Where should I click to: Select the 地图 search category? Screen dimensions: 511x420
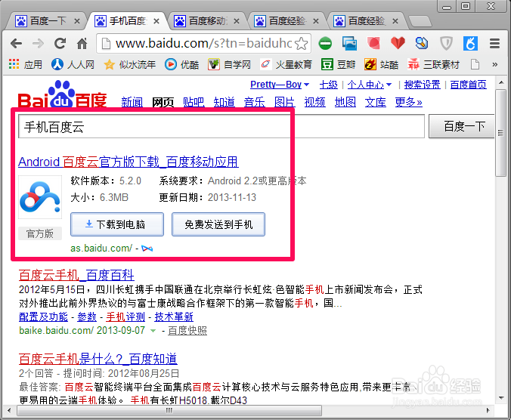tap(345, 102)
